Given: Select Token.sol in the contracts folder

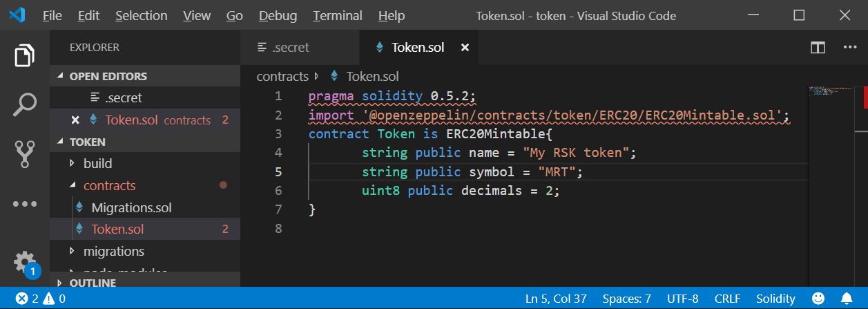Looking at the screenshot, I should pos(145,229).
